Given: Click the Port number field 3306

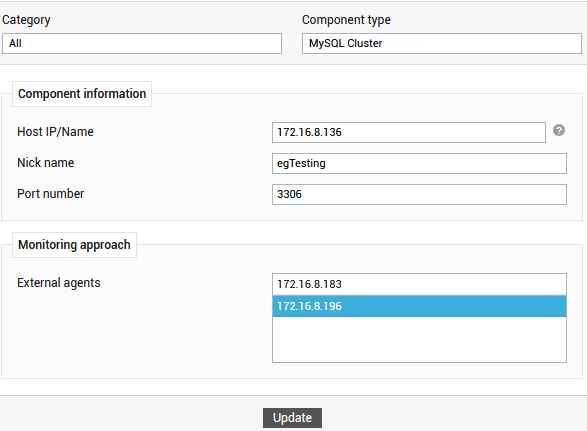Looking at the screenshot, I should pyautogui.click(x=419, y=194).
